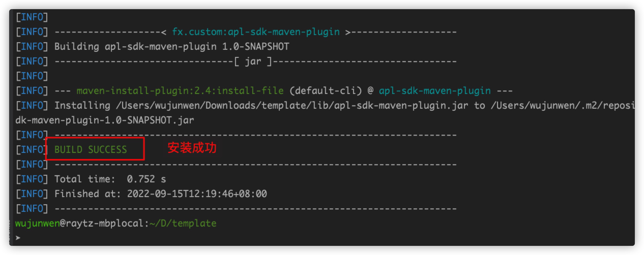
Task: Click the [INFO] tag beside Total time
Action: (32, 179)
